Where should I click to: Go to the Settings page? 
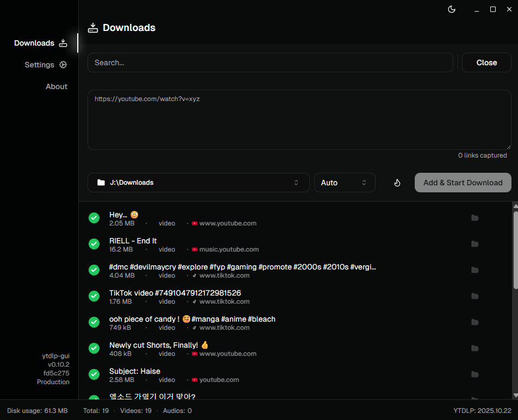(x=46, y=65)
